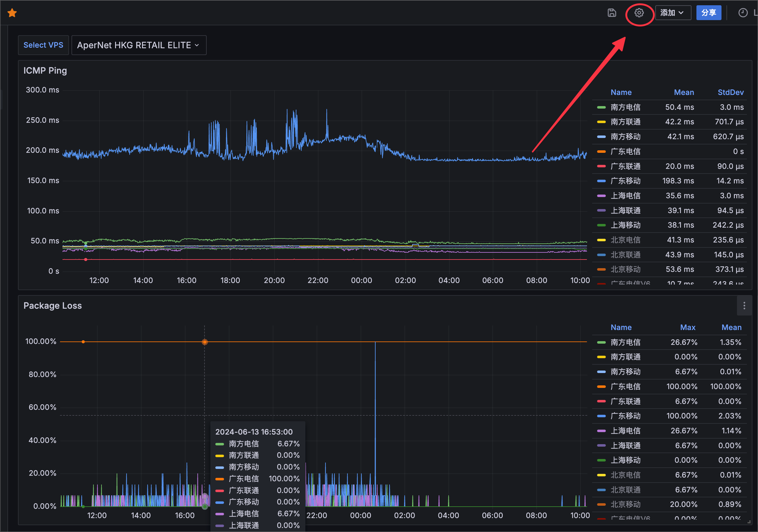This screenshot has height=532, width=758.
Task: Sort Package Loss legend by Name
Action: coord(621,327)
